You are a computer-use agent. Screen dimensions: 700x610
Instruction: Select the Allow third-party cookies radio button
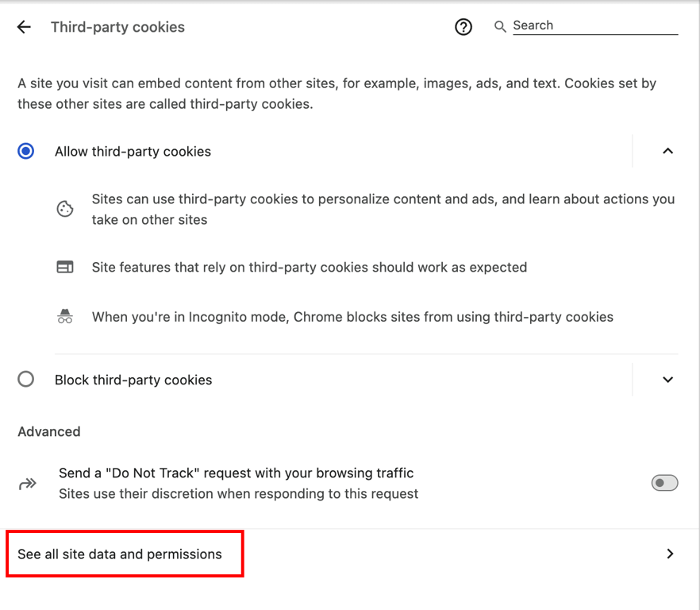point(25,151)
